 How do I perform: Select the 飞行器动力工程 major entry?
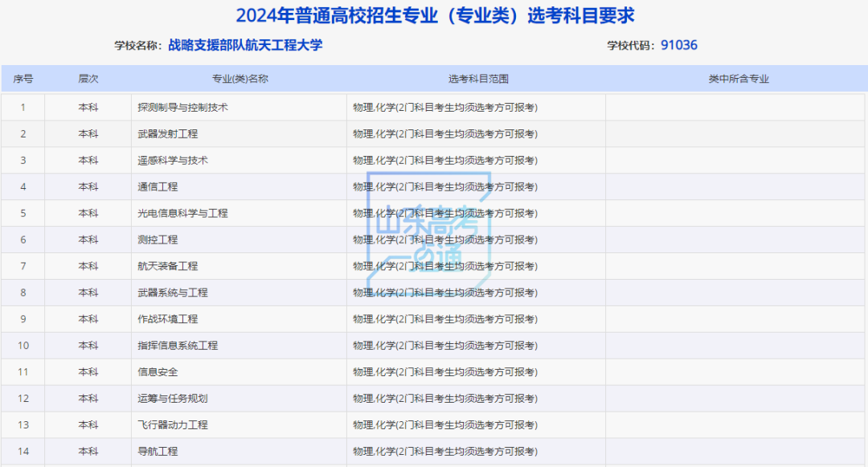(x=173, y=424)
